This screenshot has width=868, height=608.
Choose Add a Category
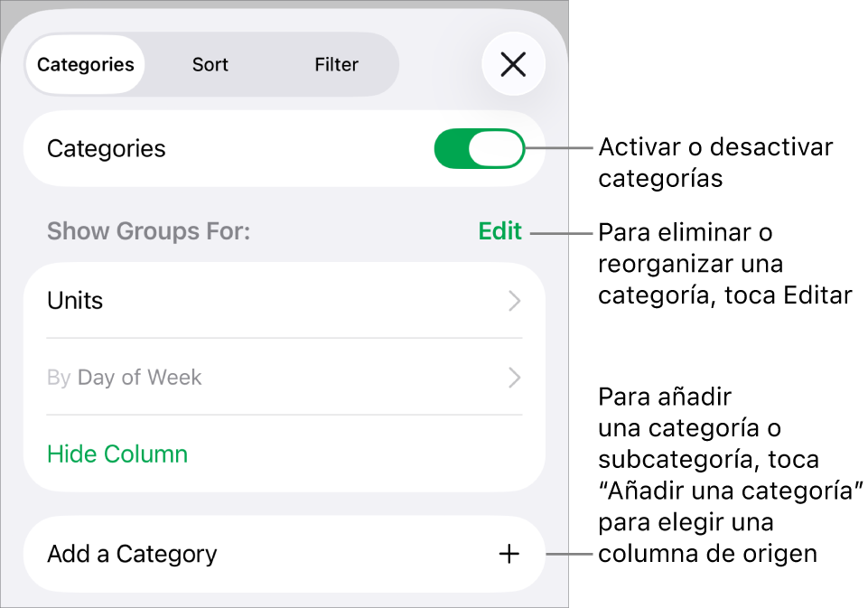[132, 554]
